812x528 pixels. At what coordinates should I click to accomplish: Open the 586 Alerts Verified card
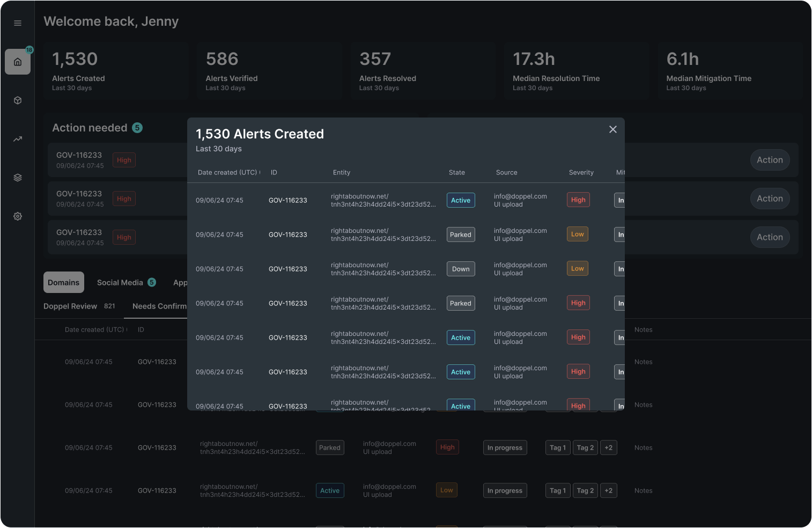(265, 71)
